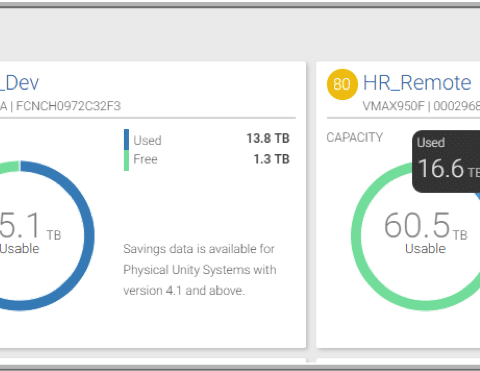Click the CAPACITY section label
The image size is (480, 371).
click(x=355, y=138)
